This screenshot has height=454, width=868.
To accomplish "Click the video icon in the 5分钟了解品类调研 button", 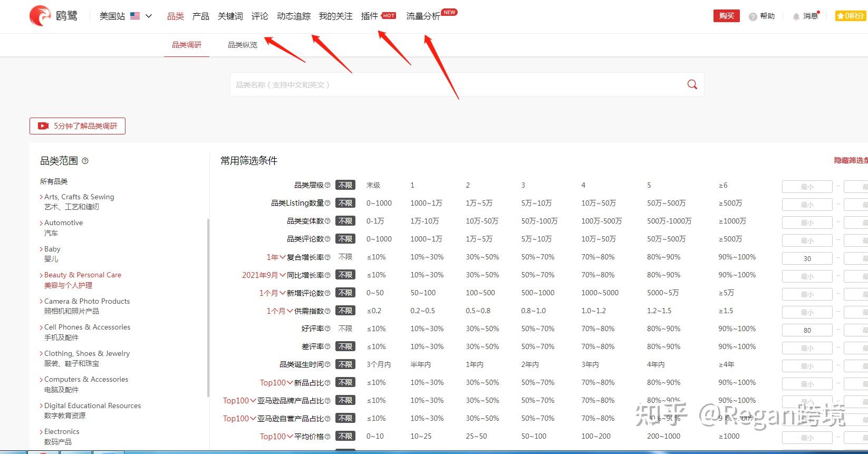I will [43, 126].
